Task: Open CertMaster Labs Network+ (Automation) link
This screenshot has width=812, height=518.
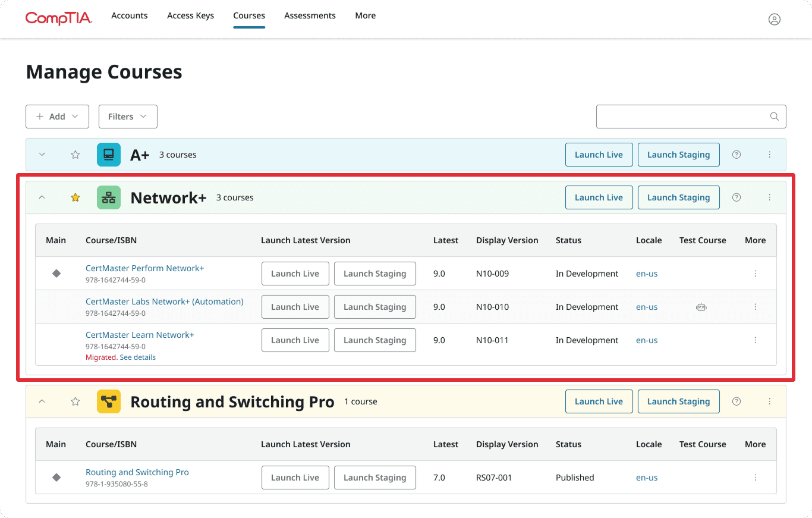Action: 165,302
